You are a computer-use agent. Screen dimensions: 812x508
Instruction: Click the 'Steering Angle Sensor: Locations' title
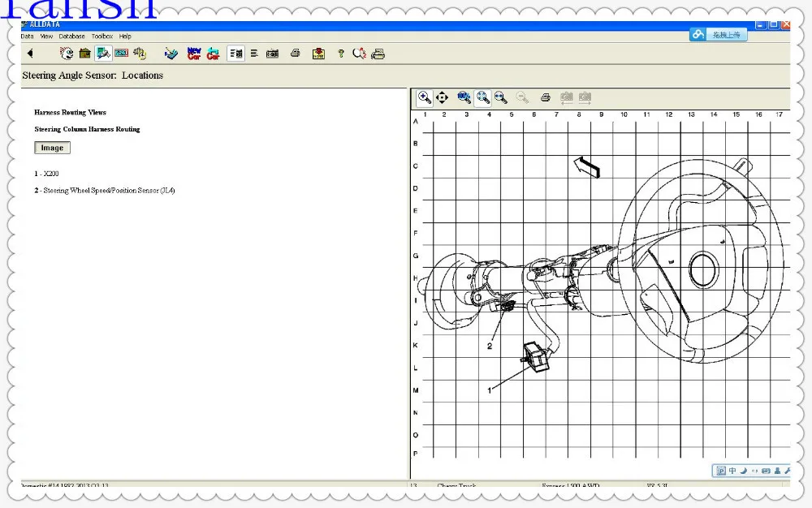coord(93,75)
